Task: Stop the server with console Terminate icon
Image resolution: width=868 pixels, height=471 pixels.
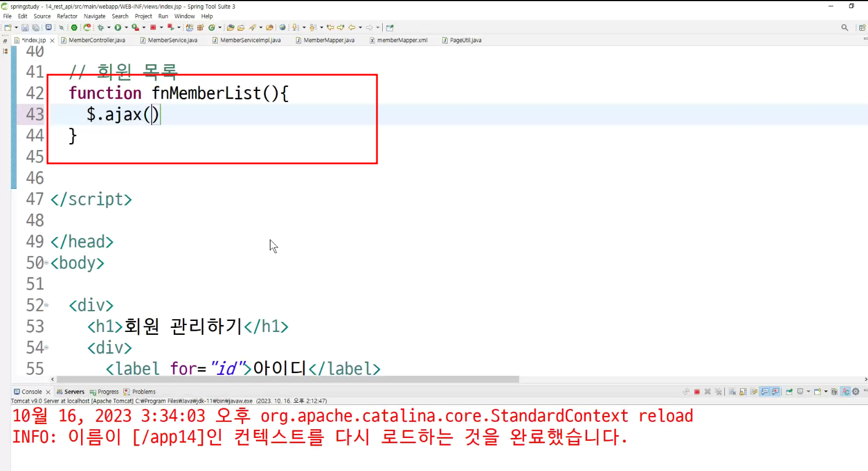Action: 697,392
